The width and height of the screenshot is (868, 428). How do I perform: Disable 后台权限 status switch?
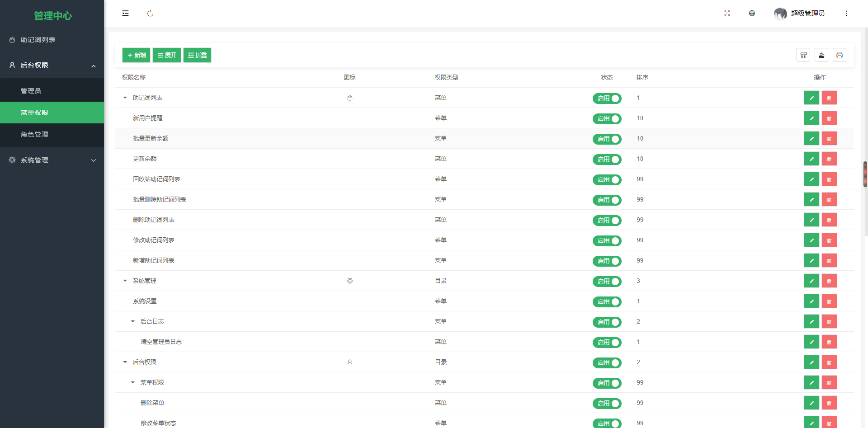[x=607, y=362]
